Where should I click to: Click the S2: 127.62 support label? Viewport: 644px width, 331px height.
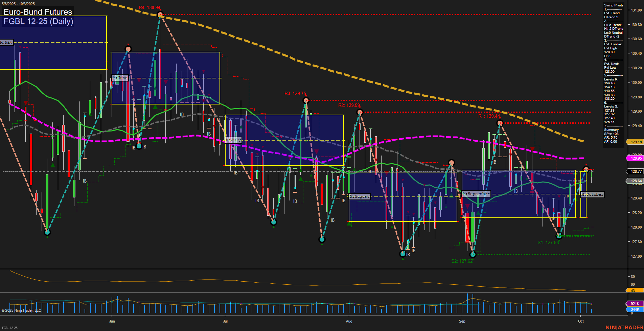tap(462, 261)
